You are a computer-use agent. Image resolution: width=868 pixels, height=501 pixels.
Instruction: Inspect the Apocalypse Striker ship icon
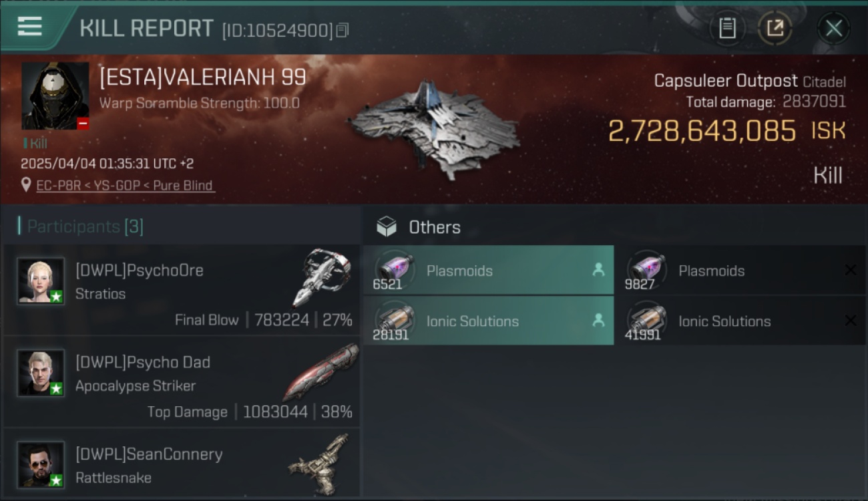[322, 371]
